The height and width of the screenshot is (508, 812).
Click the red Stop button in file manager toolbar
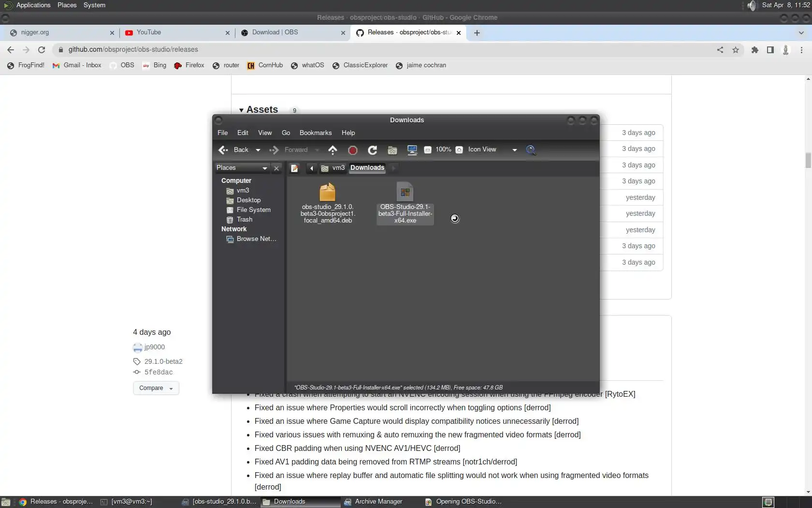[353, 150]
